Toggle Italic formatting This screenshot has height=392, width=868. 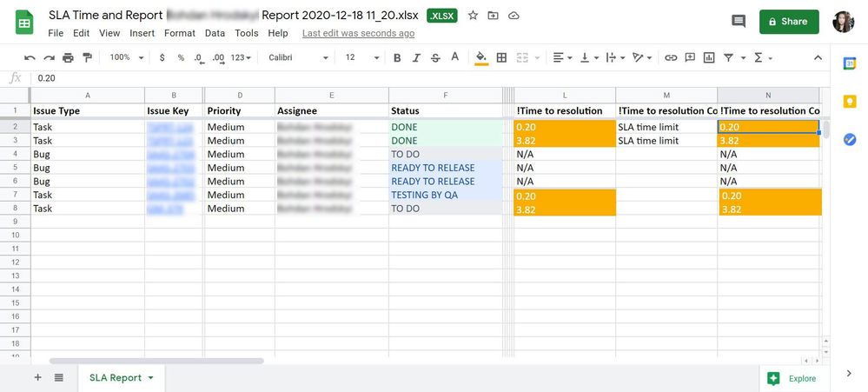point(416,57)
